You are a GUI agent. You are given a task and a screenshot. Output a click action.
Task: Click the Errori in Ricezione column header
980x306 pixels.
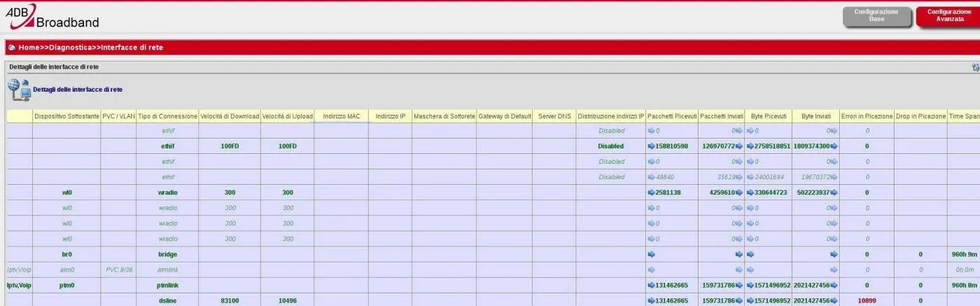[x=867, y=116]
